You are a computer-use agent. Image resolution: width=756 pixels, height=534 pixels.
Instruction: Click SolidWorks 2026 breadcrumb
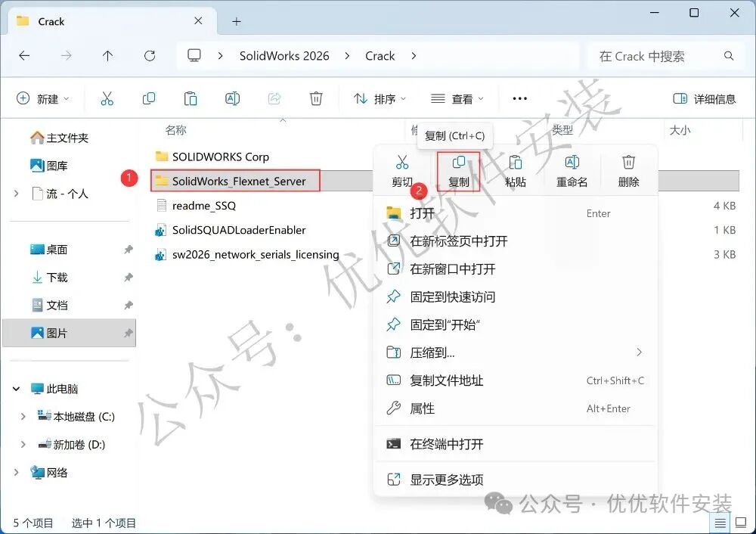tap(284, 56)
